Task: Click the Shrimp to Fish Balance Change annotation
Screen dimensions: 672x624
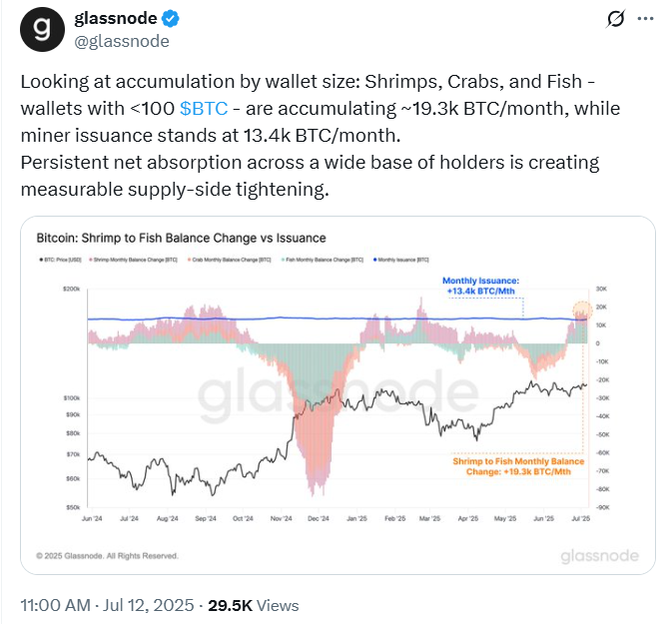Action: click(x=518, y=466)
